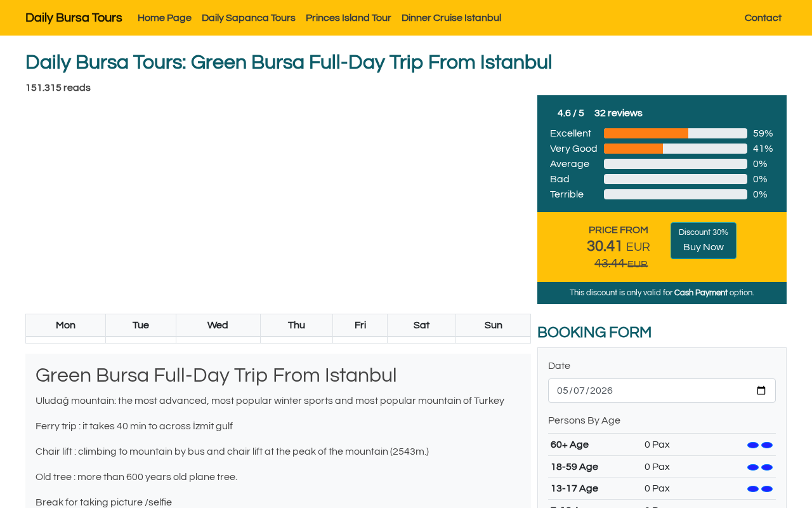
Task: Select the Sun column header in the schedule table
Action: pyautogui.click(x=494, y=325)
